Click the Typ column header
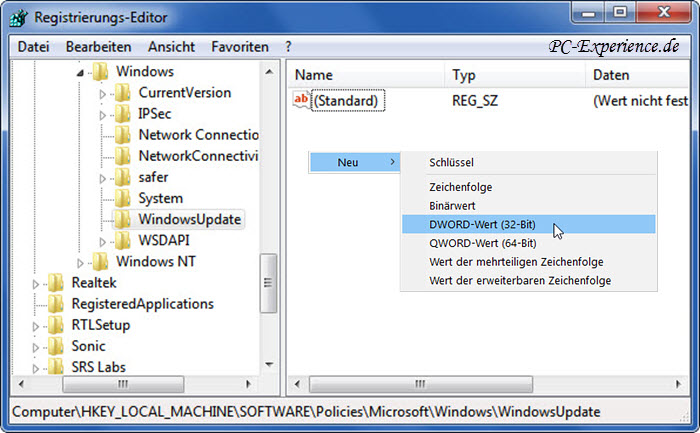Viewport: 700px width, 433px height. click(x=464, y=75)
